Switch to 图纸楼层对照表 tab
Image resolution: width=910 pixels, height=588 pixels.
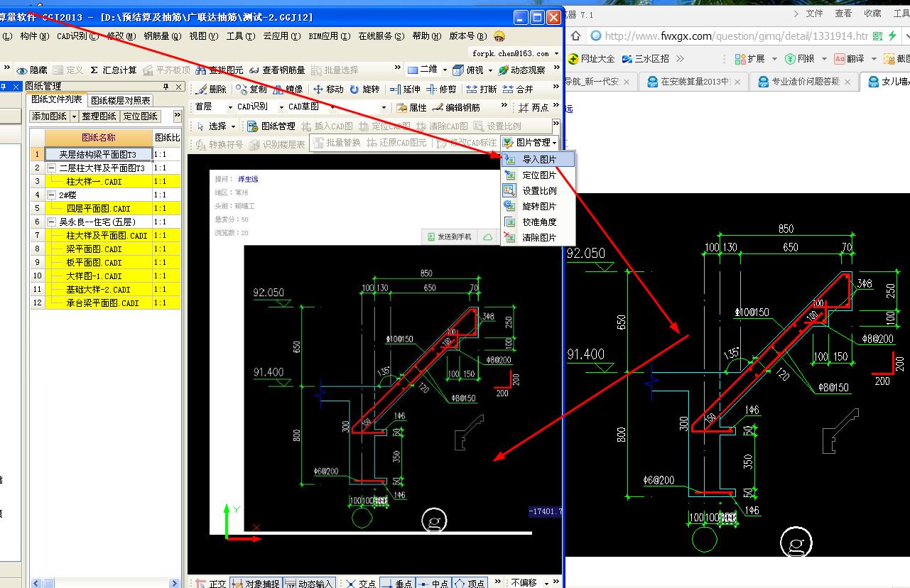pos(121,101)
